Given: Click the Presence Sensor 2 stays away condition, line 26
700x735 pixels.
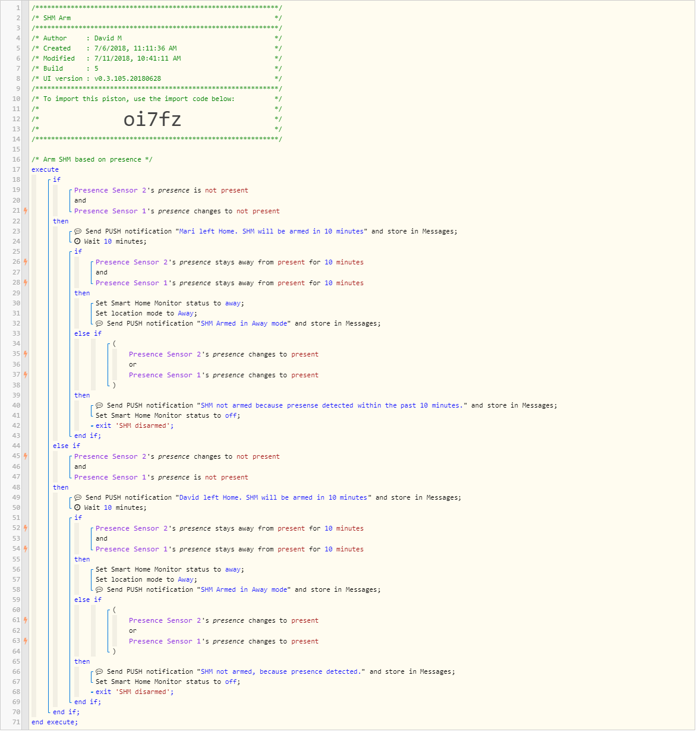Looking at the screenshot, I should [229, 263].
